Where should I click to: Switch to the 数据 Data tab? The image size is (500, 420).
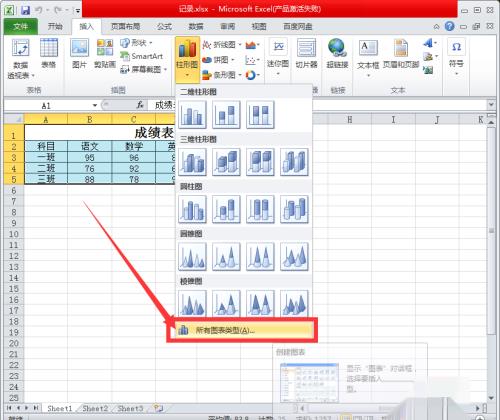pos(196,26)
